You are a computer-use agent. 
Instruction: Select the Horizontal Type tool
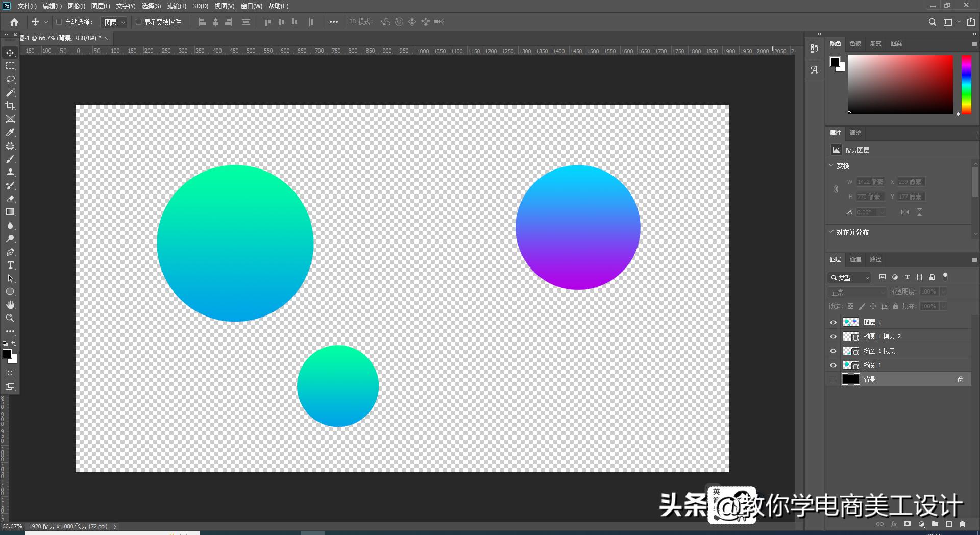coord(11,265)
